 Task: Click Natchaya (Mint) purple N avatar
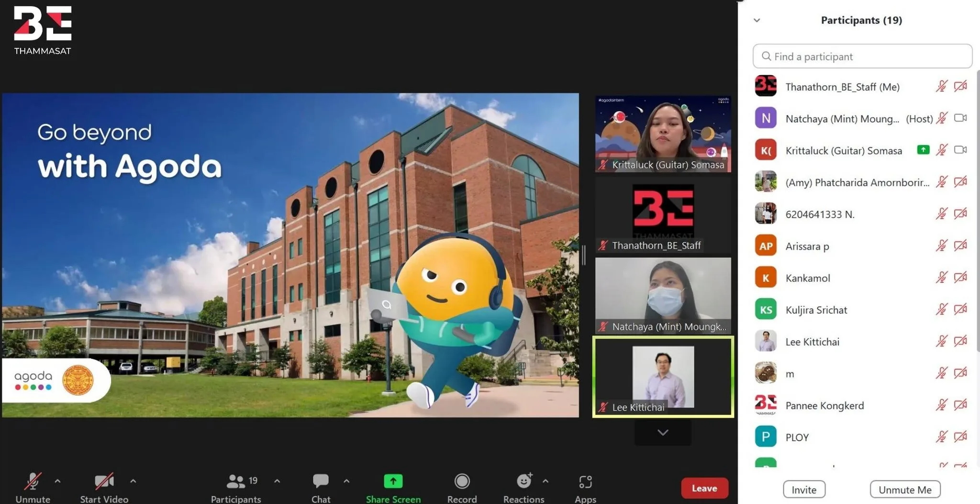click(766, 118)
